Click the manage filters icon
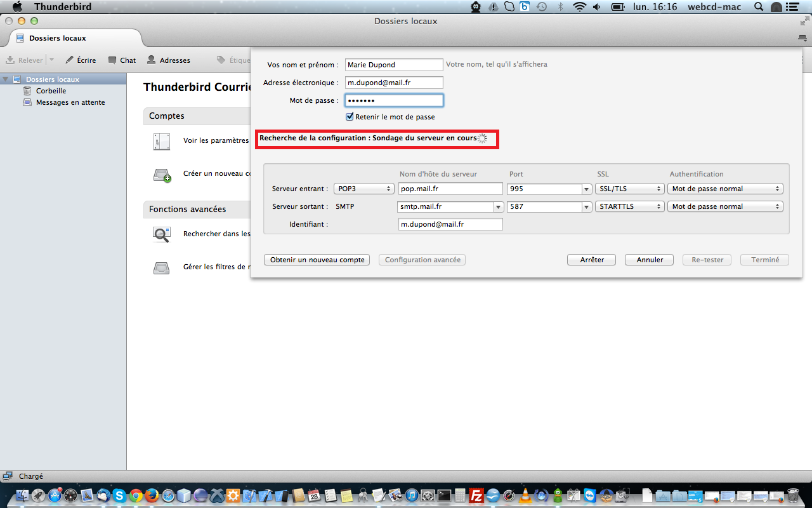 click(x=162, y=267)
